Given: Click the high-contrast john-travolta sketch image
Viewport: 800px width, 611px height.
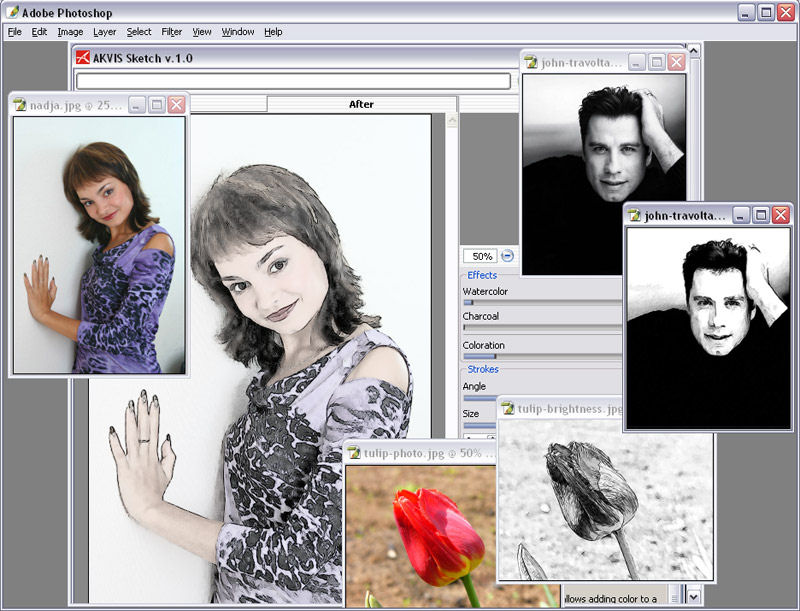Looking at the screenshot, I should pyautogui.click(x=708, y=328).
